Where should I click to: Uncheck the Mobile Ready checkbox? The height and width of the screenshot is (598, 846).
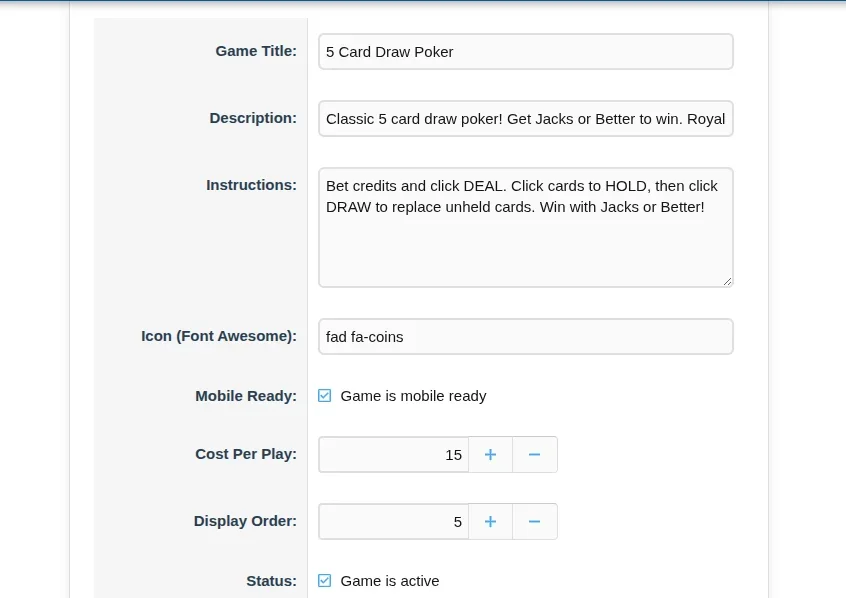tap(325, 396)
